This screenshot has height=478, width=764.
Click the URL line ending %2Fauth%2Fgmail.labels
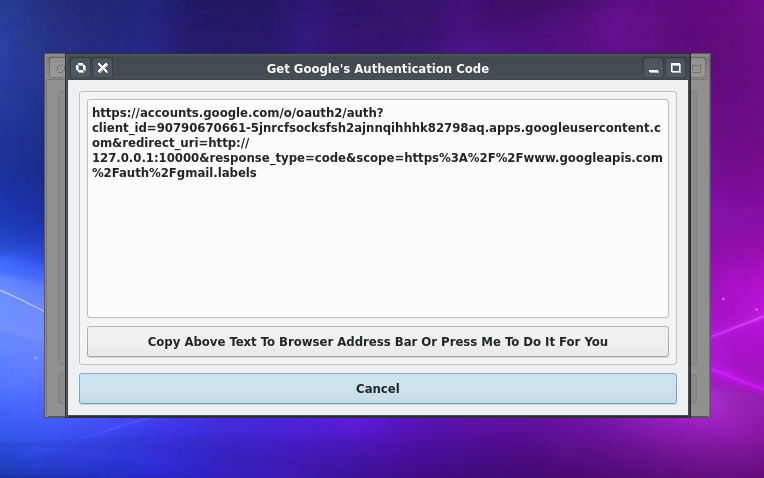tap(174, 173)
